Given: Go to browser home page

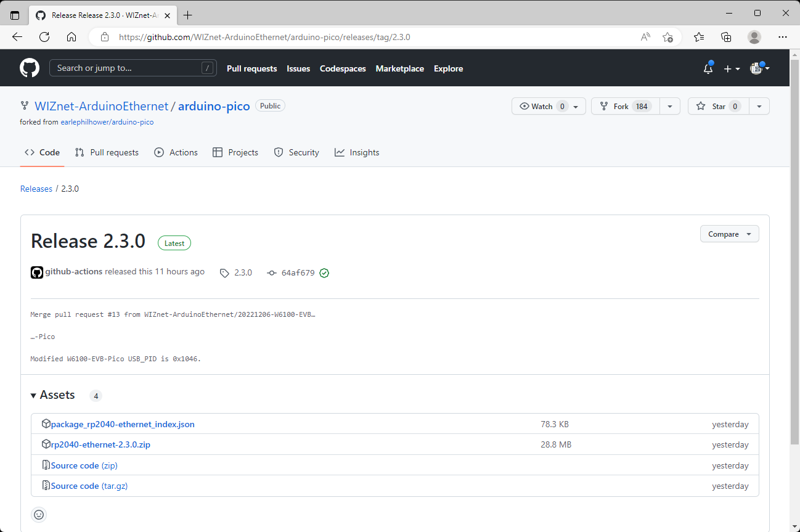Looking at the screenshot, I should [x=71, y=37].
